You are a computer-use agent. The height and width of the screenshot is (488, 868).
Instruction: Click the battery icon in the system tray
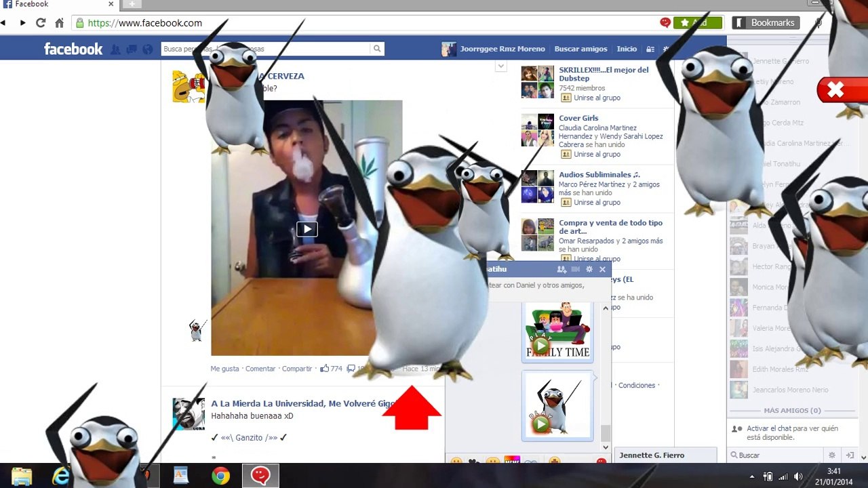(768, 476)
